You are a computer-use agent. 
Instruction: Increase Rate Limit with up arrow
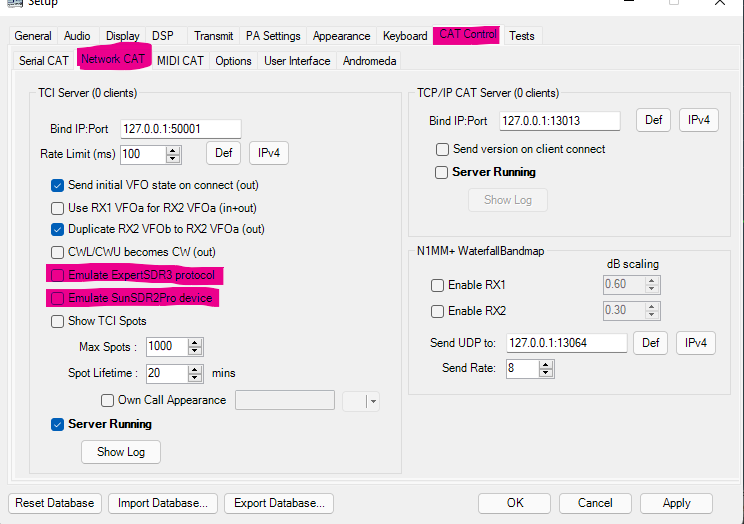pos(173,150)
